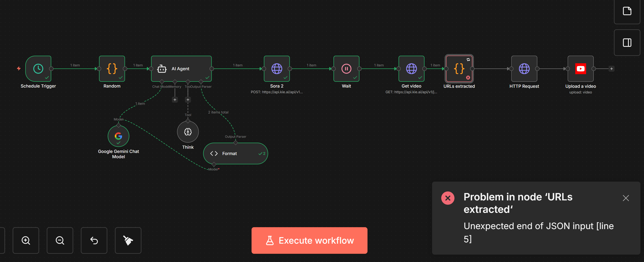644x262 pixels.
Task: Open the Wait node
Action: coord(346,68)
